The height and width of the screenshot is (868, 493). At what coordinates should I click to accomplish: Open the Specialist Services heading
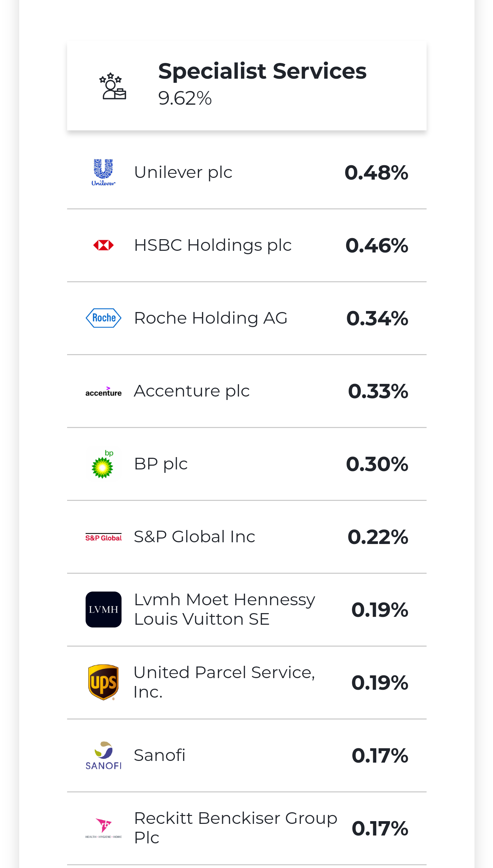262,71
